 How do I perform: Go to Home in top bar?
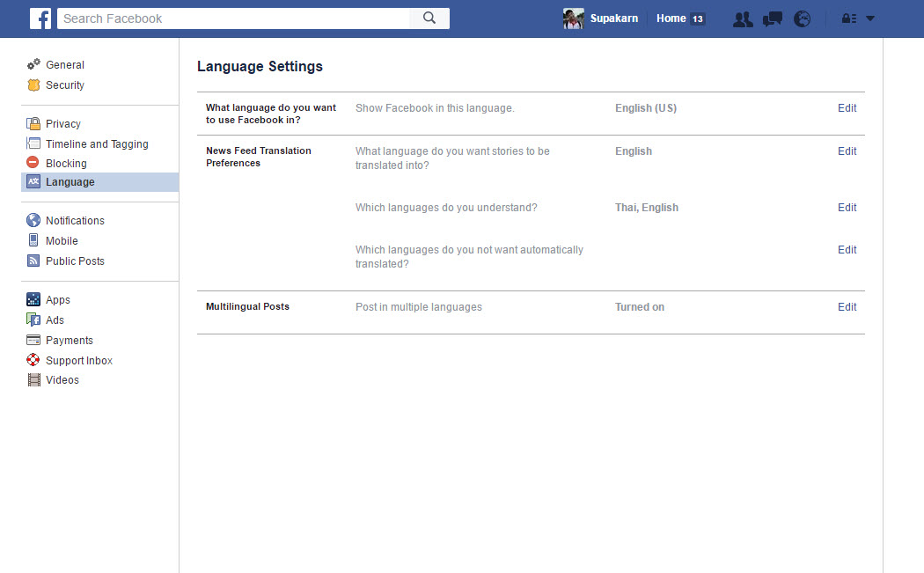point(671,18)
